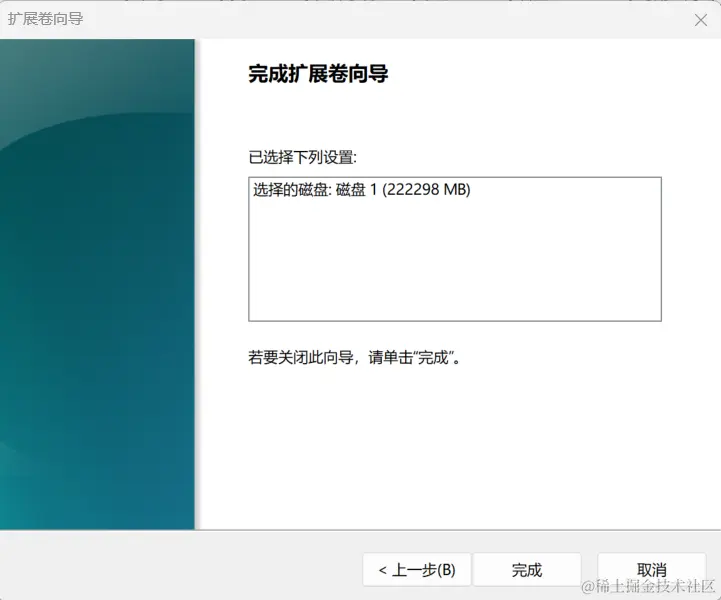This screenshot has width=721, height=600.
Task: Close the 扩展卷向导 dialog with the X
Action: pyautogui.click(x=701, y=20)
